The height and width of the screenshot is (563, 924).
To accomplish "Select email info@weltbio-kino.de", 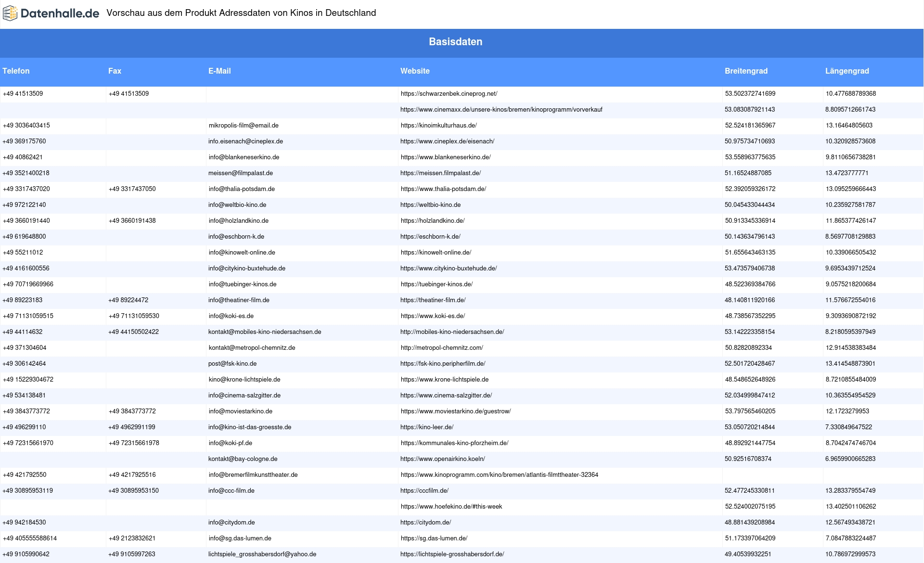I will coord(237,205).
